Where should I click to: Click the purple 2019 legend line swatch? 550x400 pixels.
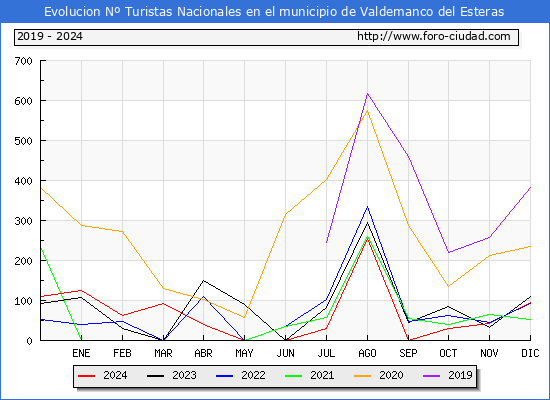(x=431, y=376)
